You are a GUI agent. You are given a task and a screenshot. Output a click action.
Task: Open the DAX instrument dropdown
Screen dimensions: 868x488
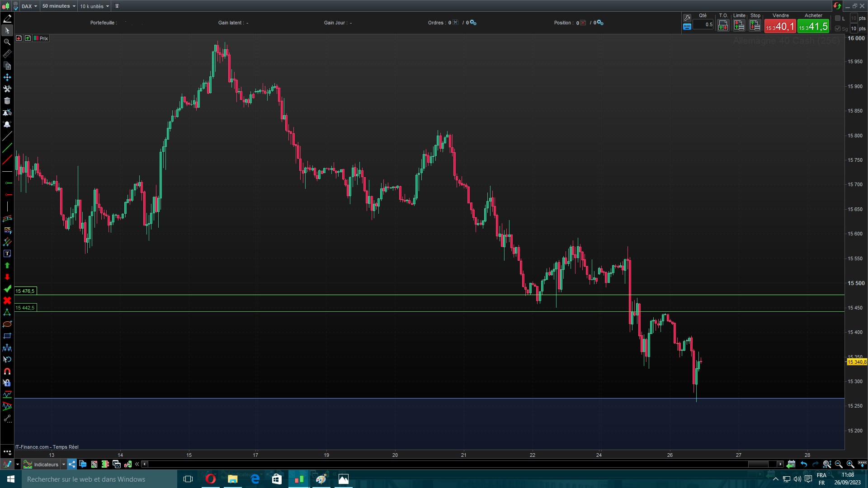pos(29,6)
